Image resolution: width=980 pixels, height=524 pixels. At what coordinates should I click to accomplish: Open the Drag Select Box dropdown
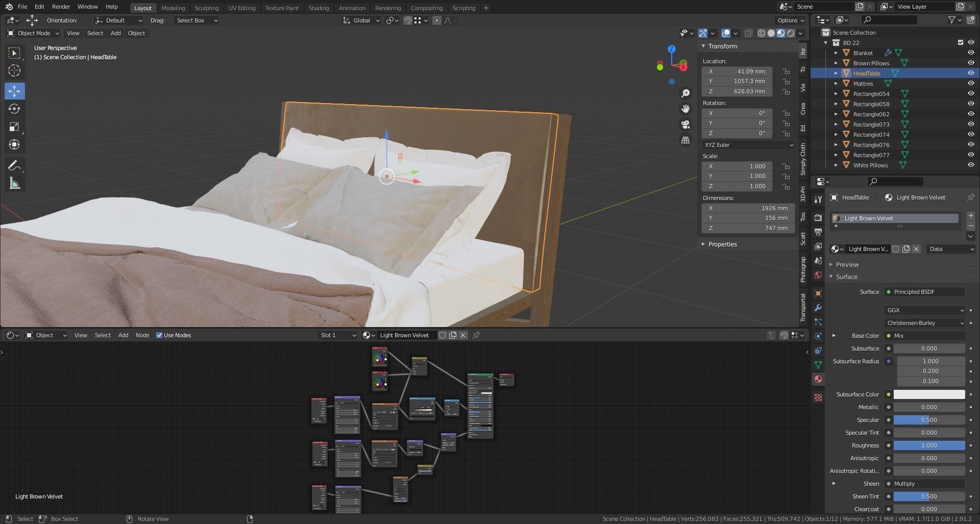click(197, 20)
